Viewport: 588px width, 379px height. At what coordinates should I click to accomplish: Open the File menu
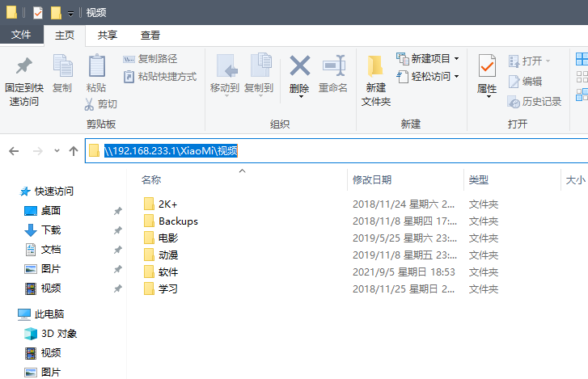21,35
